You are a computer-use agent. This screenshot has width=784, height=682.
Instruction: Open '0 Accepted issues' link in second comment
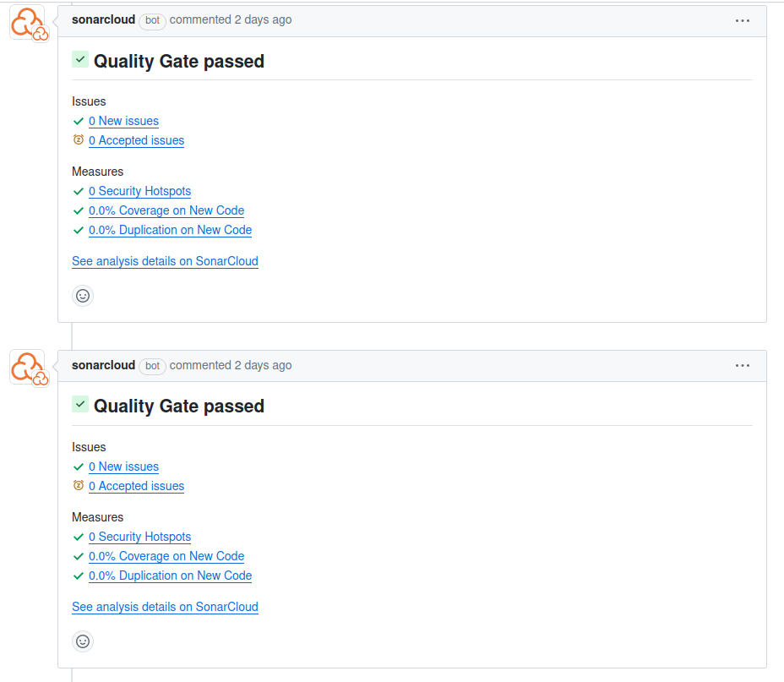[x=136, y=486]
